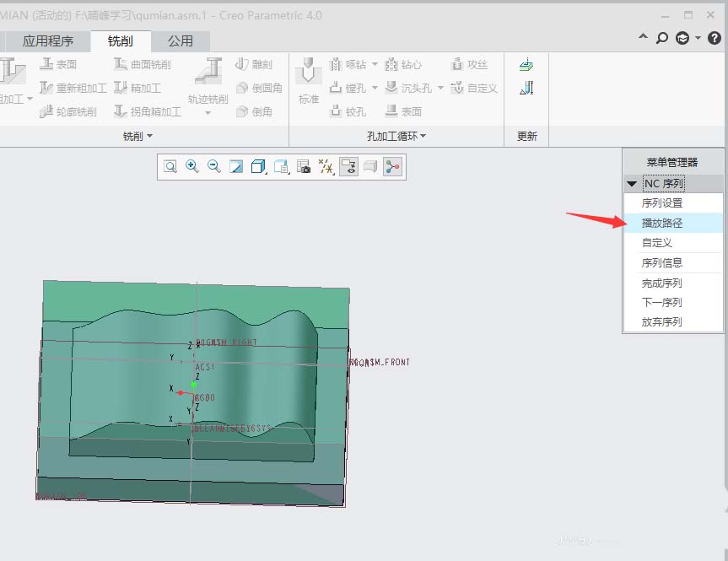The width and height of the screenshot is (728, 561).
Task: Open 沉头孔 dropdown arrow
Action: click(x=440, y=88)
